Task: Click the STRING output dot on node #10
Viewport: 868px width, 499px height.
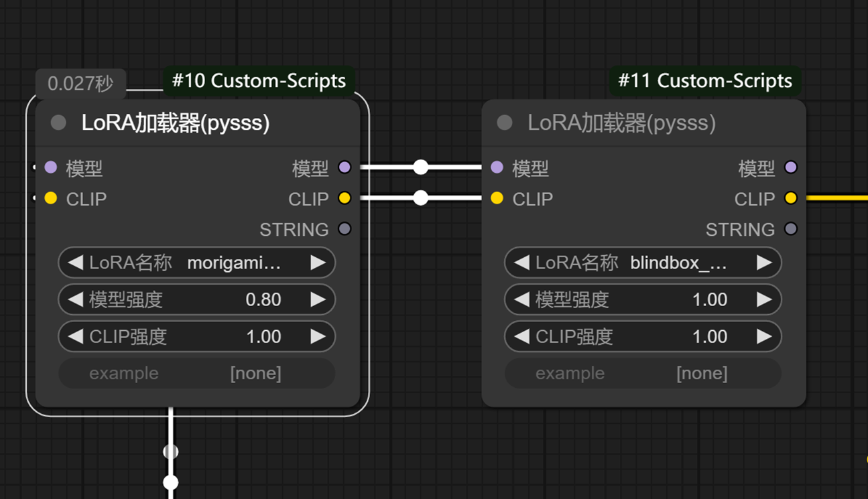Action: [344, 229]
